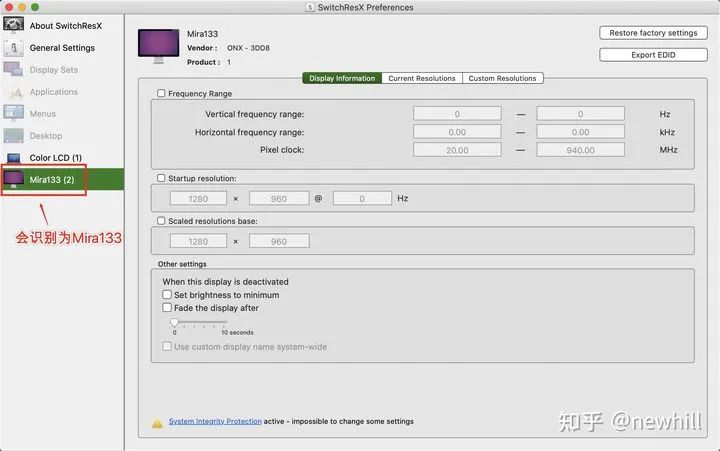Open About SwitchResX sidebar icon

[x=14, y=26]
